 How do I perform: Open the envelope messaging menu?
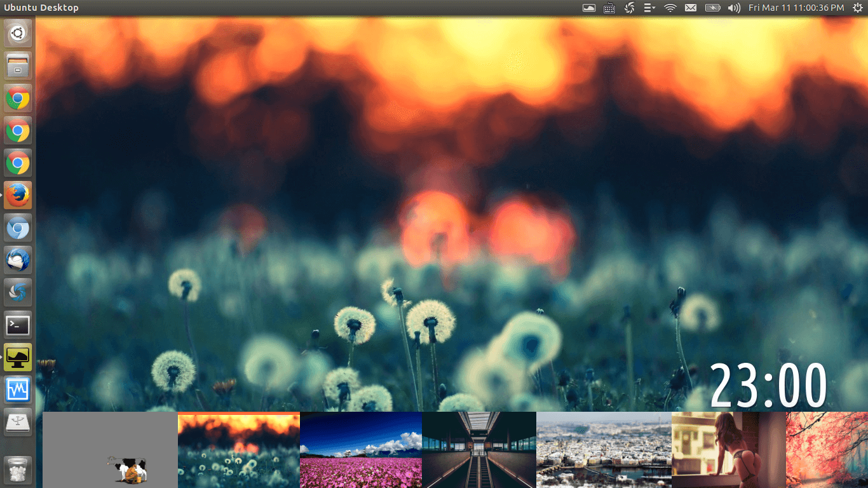coord(691,8)
